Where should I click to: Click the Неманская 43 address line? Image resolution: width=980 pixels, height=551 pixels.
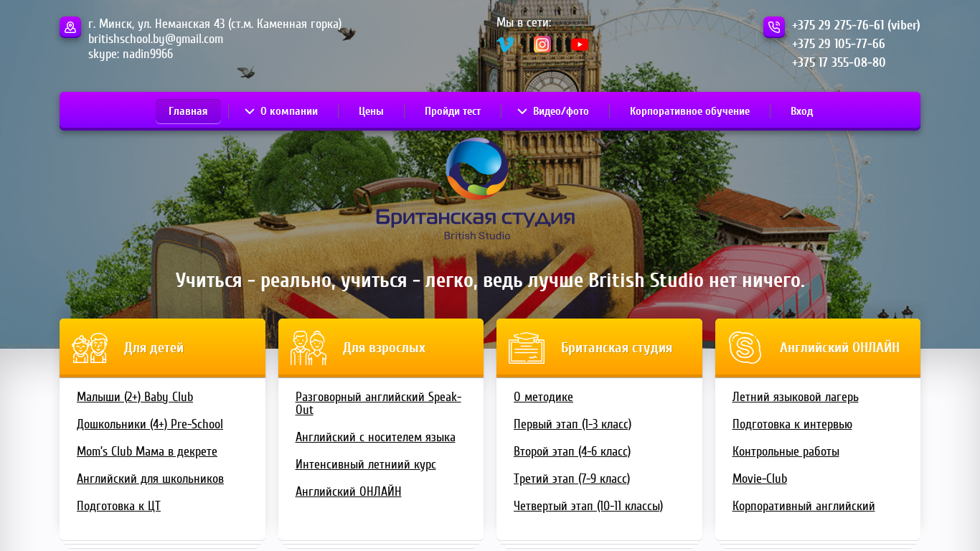click(215, 24)
